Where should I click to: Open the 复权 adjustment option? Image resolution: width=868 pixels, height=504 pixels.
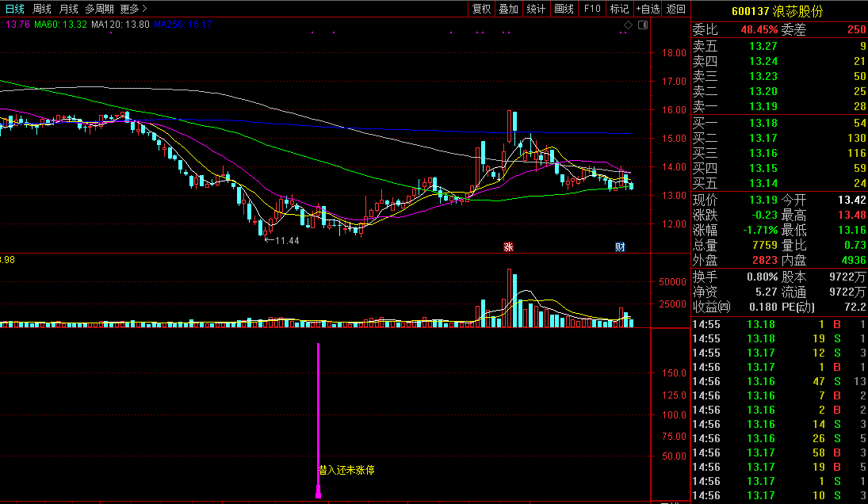pos(482,9)
